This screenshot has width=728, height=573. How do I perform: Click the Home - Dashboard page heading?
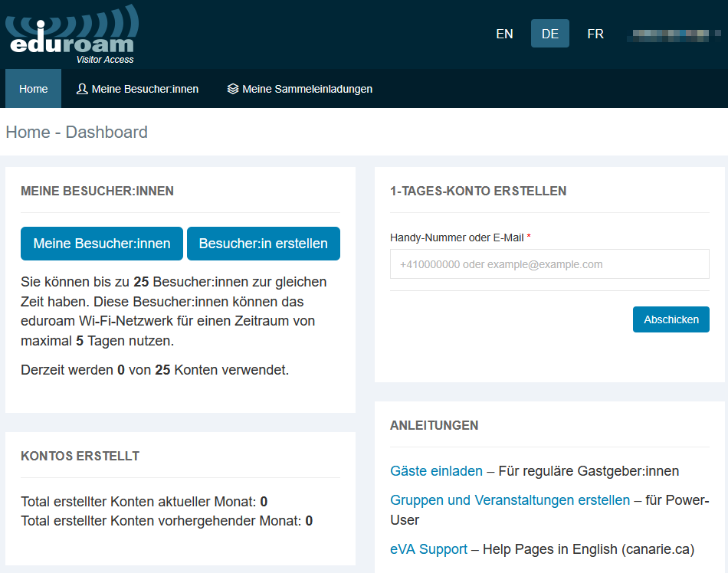[77, 132]
